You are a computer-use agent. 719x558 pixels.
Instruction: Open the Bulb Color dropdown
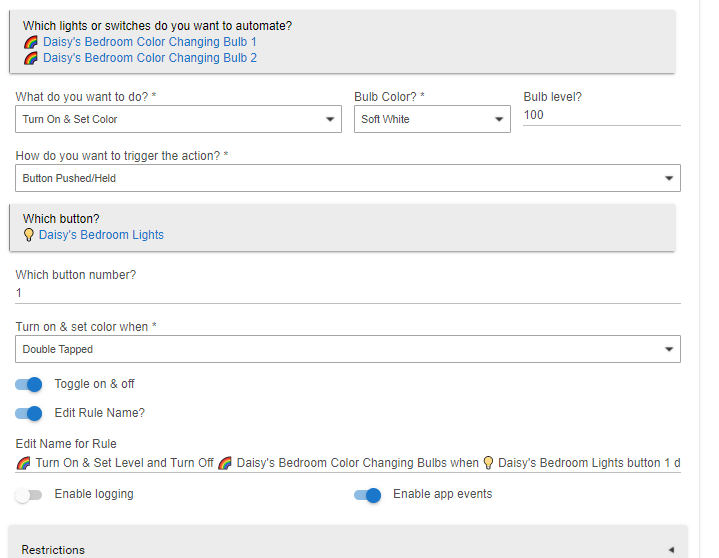[x=433, y=120]
